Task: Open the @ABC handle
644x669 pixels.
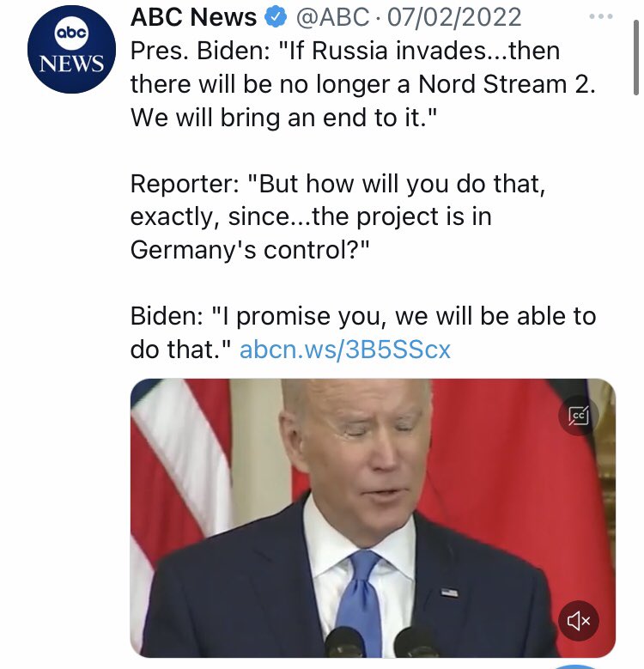Action: coord(332,17)
